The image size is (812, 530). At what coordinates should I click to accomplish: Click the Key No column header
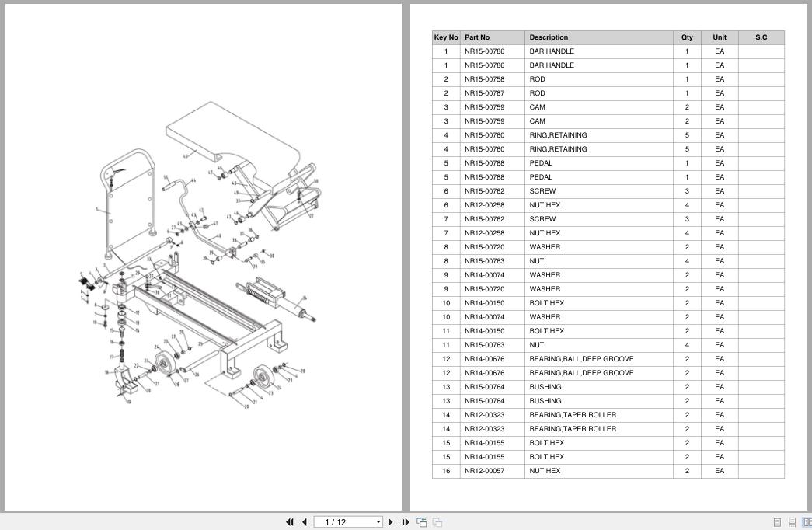pyautogui.click(x=446, y=37)
